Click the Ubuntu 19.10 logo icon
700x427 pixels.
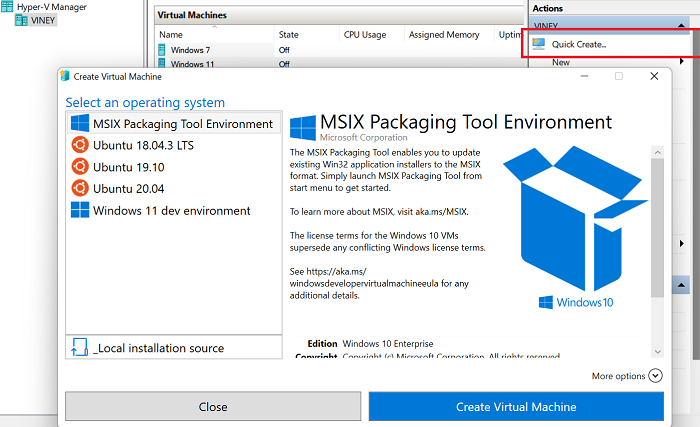pos(80,167)
